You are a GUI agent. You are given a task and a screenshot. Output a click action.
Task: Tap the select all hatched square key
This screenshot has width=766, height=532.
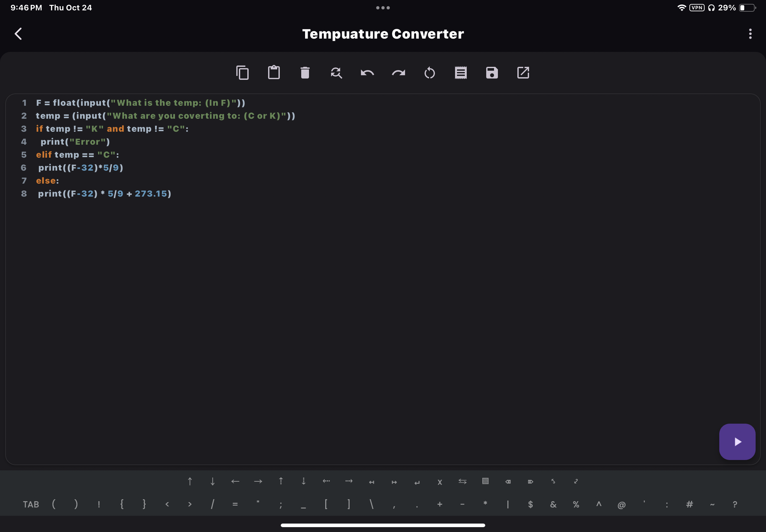[485, 481]
